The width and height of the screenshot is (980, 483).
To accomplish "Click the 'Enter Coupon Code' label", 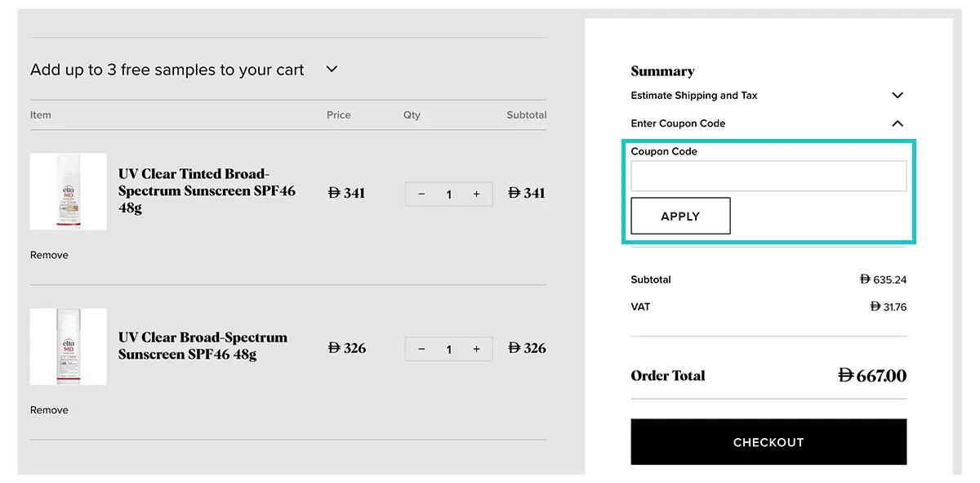I will tap(678, 123).
